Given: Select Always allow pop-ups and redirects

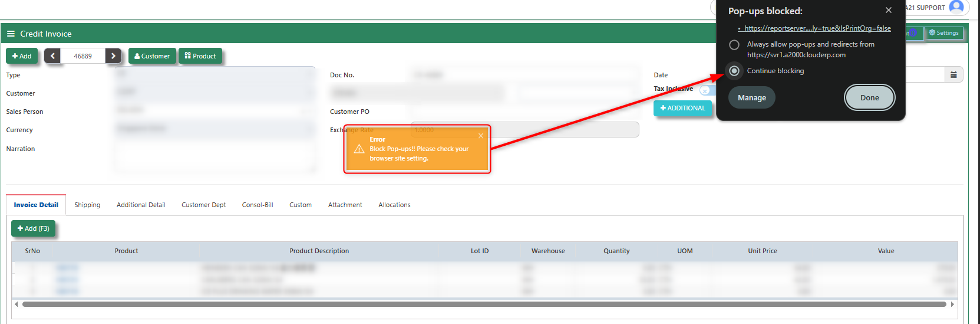Looking at the screenshot, I should (734, 45).
